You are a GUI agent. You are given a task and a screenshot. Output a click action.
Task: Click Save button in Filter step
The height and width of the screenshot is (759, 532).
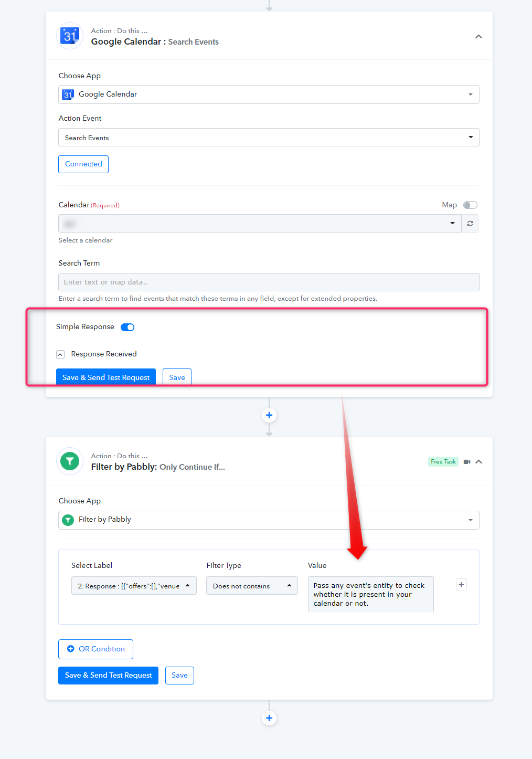pos(179,676)
